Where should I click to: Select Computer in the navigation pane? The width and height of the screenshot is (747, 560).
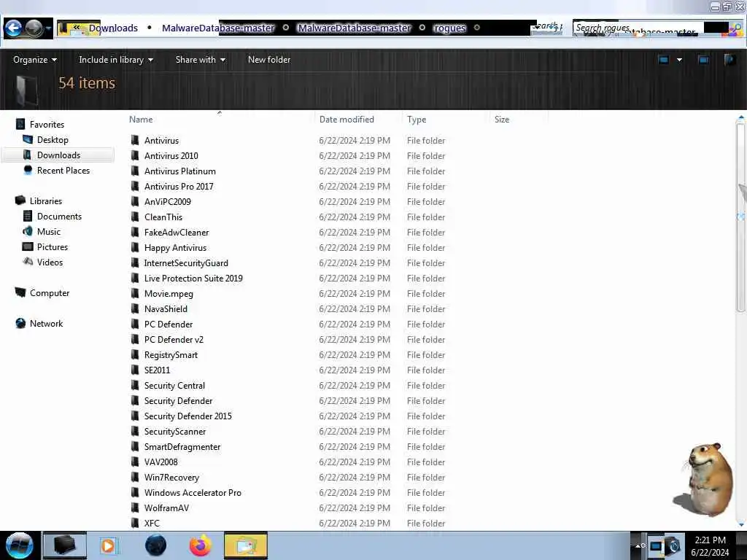pyautogui.click(x=50, y=293)
